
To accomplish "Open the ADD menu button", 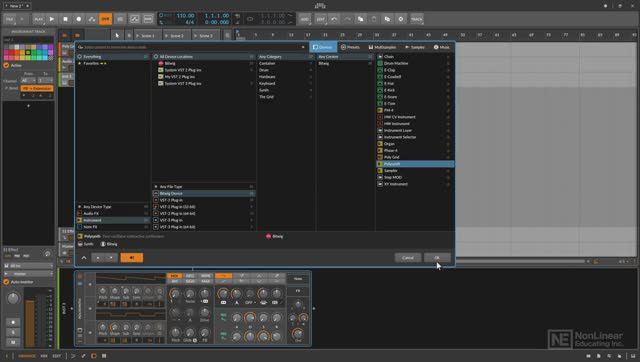I will pos(305,19).
